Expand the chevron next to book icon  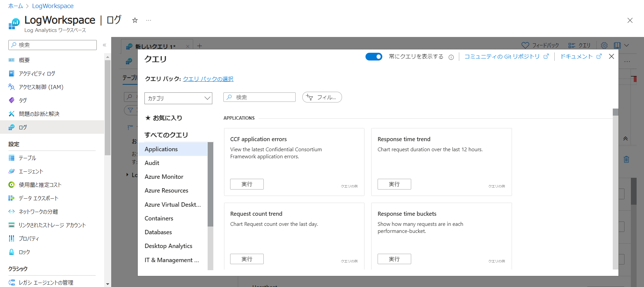pyautogui.click(x=627, y=45)
